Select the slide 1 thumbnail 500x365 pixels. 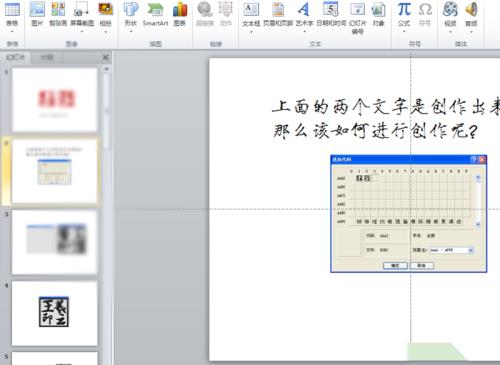click(54, 100)
